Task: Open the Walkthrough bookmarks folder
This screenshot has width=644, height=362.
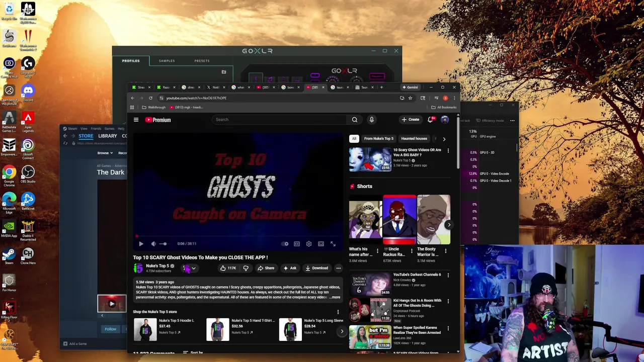Action: tap(154, 107)
